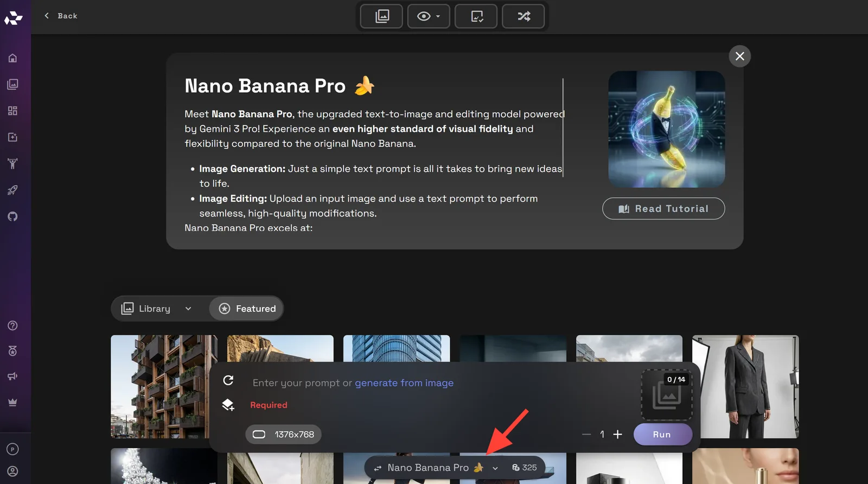Click the quantity value 1
Viewport: 868px width, 484px height.
coord(602,435)
